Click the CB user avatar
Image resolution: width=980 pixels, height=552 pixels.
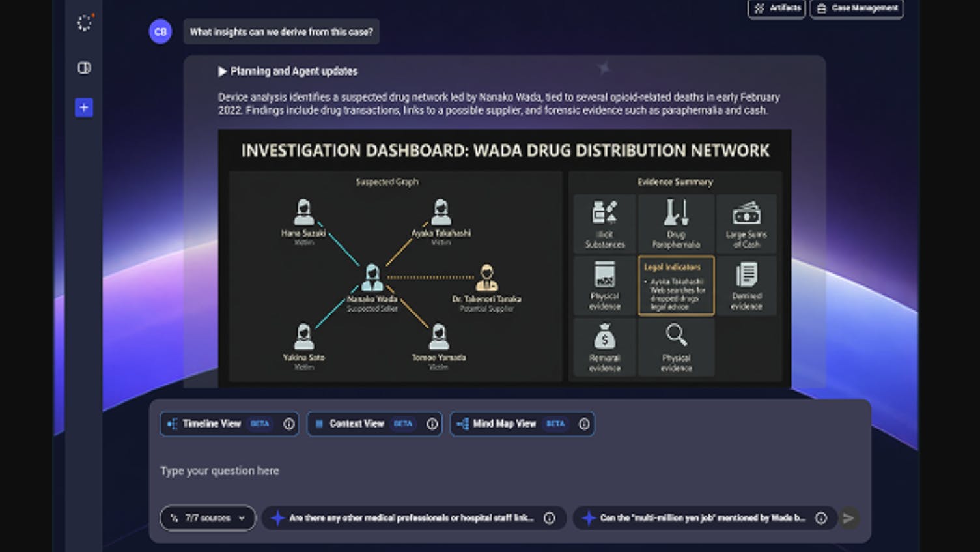(160, 31)
